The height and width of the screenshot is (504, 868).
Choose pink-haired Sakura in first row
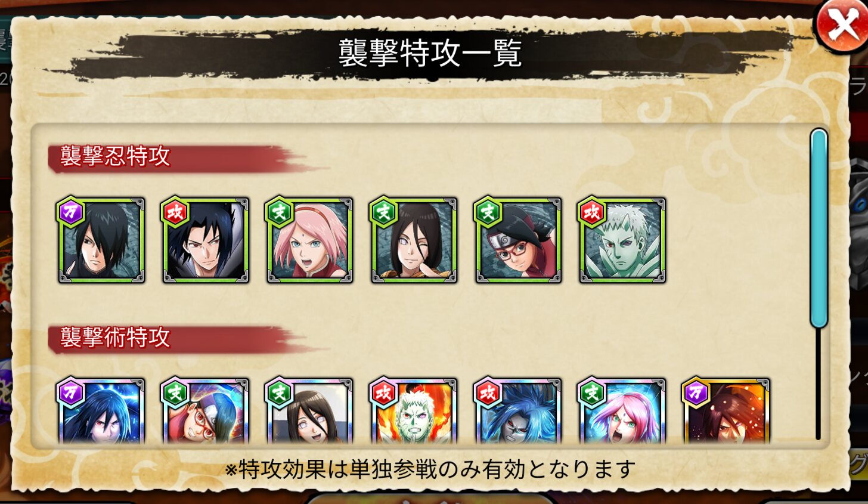click(309, 240)
